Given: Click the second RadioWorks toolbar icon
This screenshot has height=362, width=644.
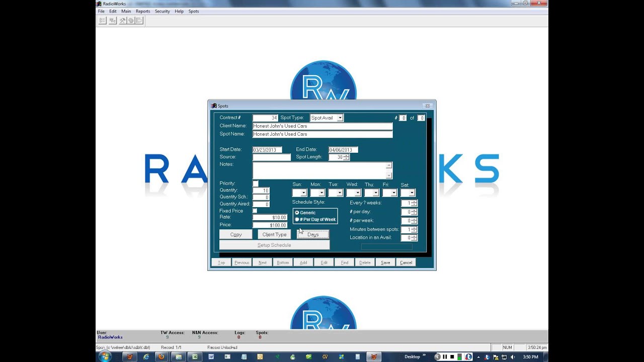Looking at the screenshot, I should click(113, 21).
